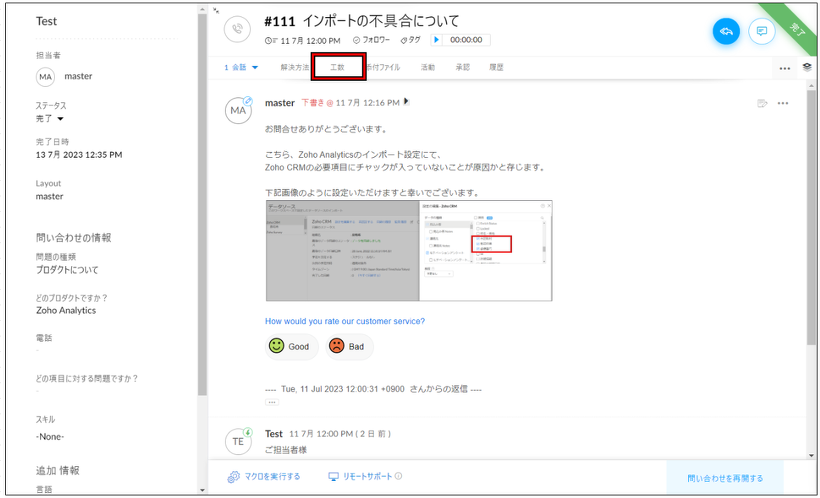Rate the service Bad with frown face

(349, 346)
